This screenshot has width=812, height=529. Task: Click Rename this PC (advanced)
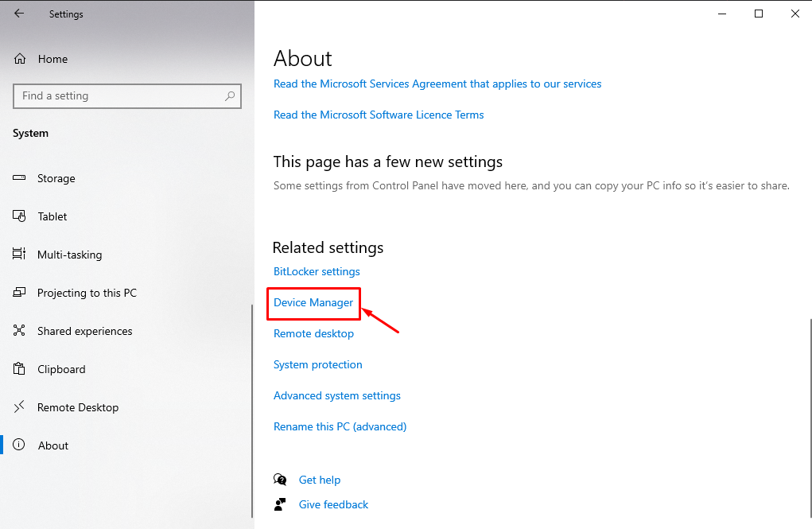(x=340, y=427)
